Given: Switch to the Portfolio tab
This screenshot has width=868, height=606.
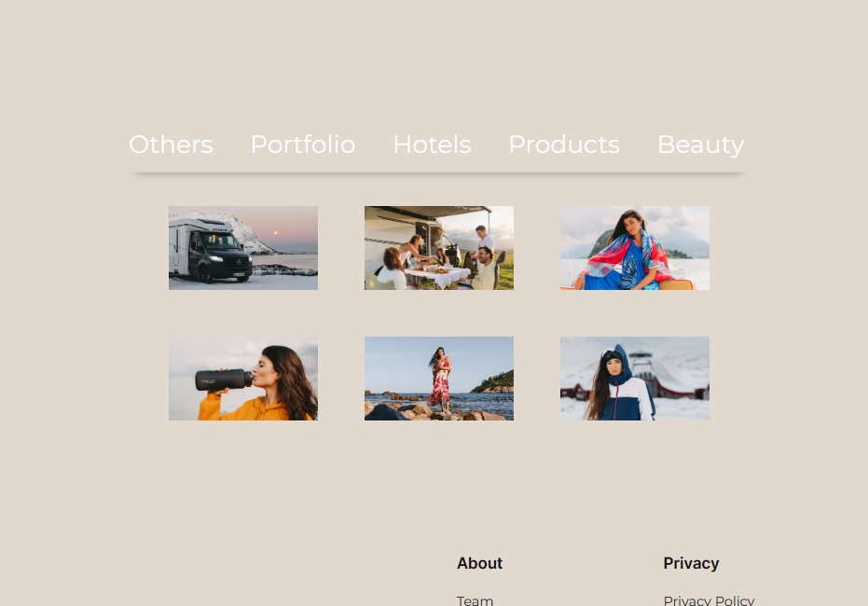Looking at the screenshot, I should [303, 145].
